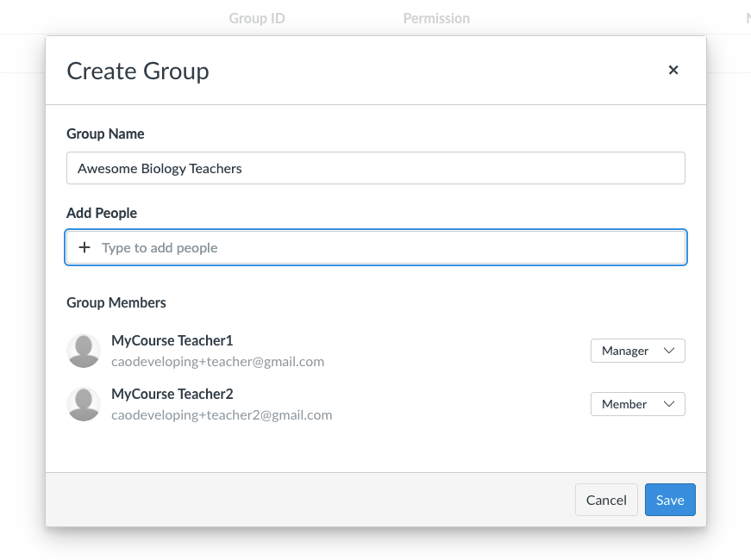Click the Create Group dialog title
The width and height of the screenshot is (751, 560).
coord(138,71)
